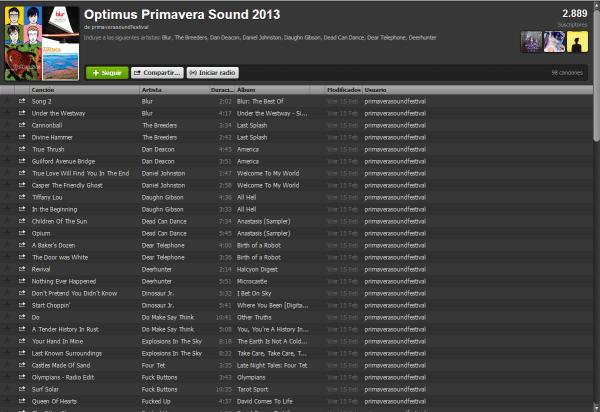The height and width of the screenshot is (412, 600).
Task: Click the green Seguir button
Action: [107, 73]
